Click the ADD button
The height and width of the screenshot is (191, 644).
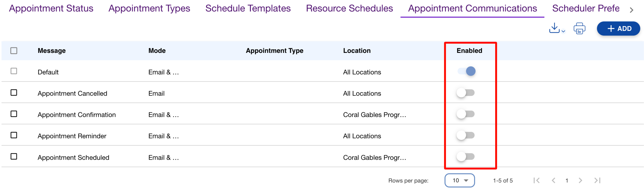618,28
